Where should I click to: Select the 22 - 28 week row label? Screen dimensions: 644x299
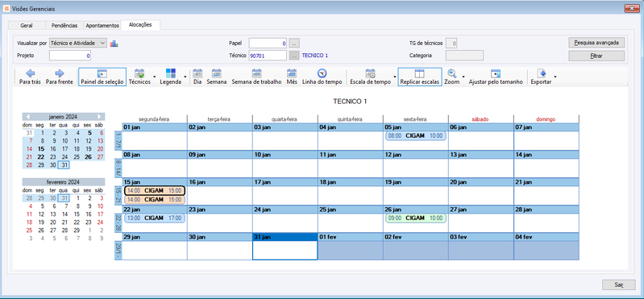tap(118, 222)
